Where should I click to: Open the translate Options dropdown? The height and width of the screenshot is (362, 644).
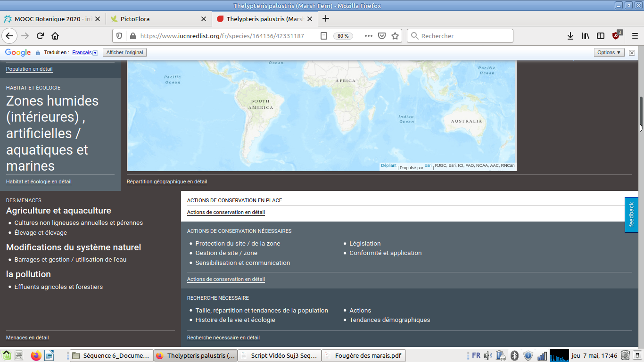coord(609,52)
